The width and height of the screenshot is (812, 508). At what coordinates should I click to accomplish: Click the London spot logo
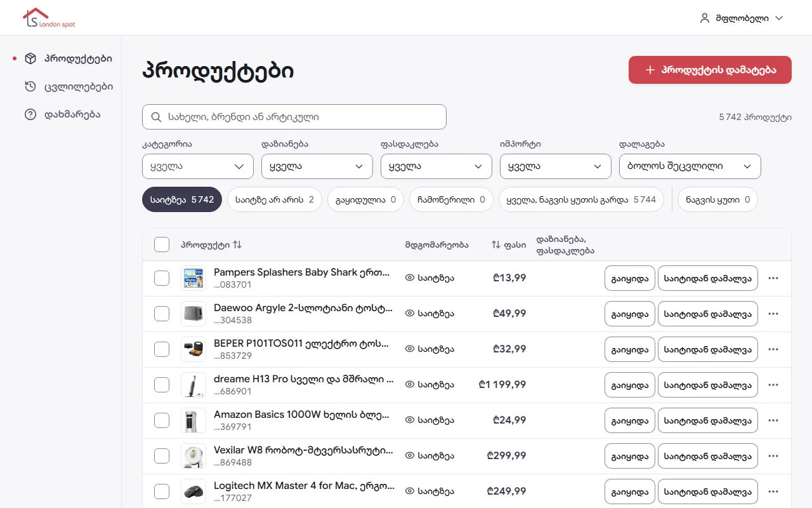(x=49, y=18)
